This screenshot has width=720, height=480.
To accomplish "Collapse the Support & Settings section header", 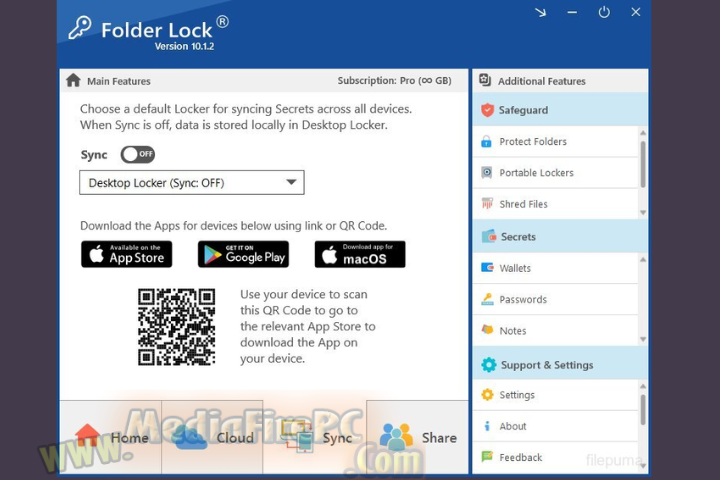I will (560, 365).
